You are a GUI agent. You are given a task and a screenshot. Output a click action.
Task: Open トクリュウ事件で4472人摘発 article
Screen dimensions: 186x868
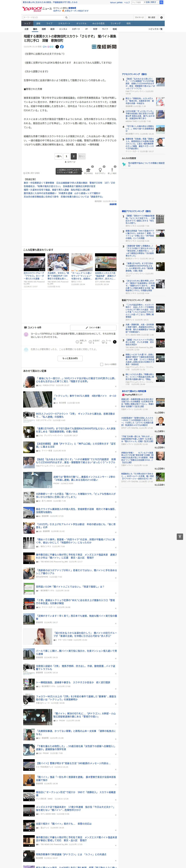click(84, 398)
